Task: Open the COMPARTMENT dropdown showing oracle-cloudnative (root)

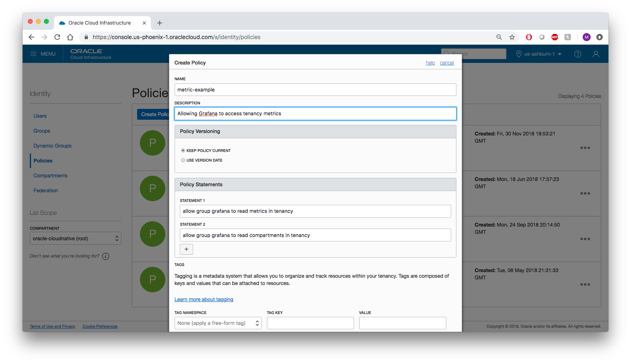Action: (75, 238)
